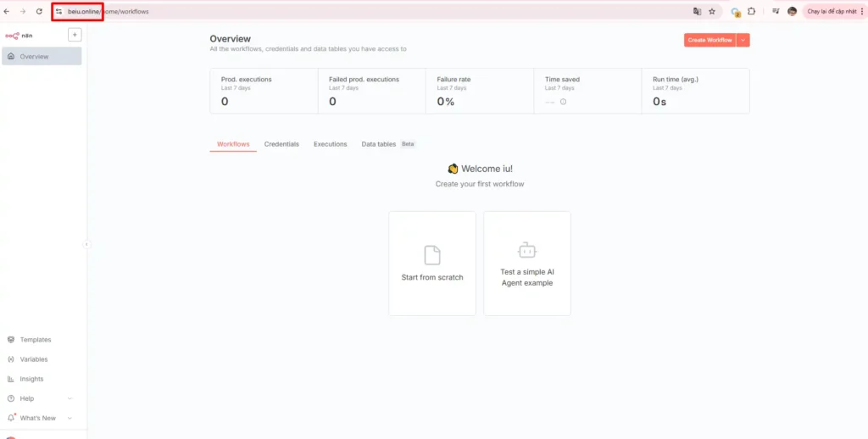Open the Failed prod. executions stat card
868x439 pixels.
click(372, 92)
